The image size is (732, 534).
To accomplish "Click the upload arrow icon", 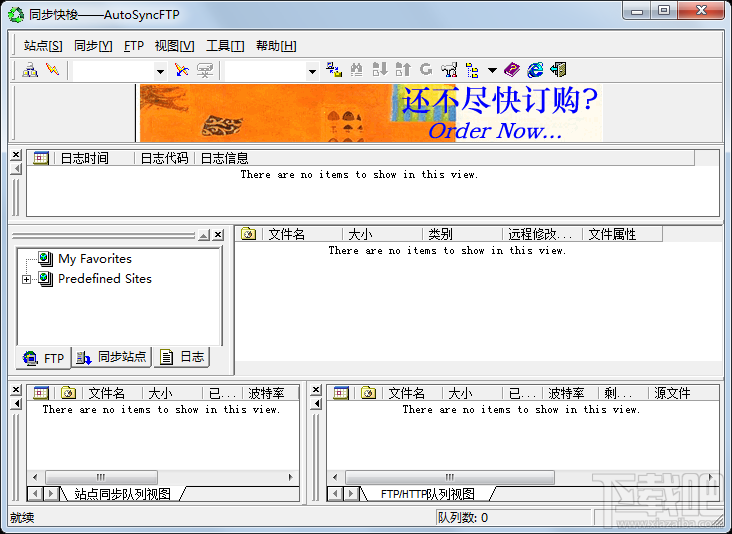I will pyautogui.click(x=402, y=70).
